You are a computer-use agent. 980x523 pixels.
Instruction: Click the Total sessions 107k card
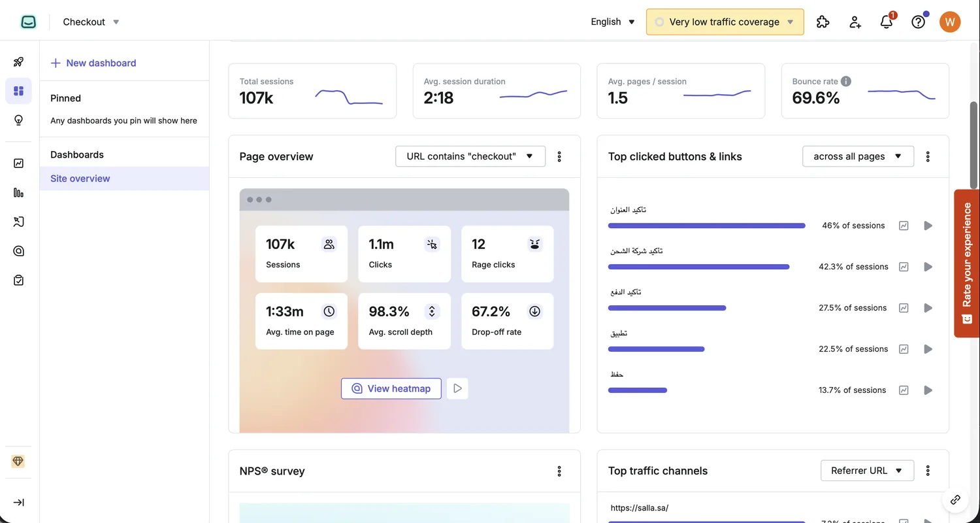[312, 91]
